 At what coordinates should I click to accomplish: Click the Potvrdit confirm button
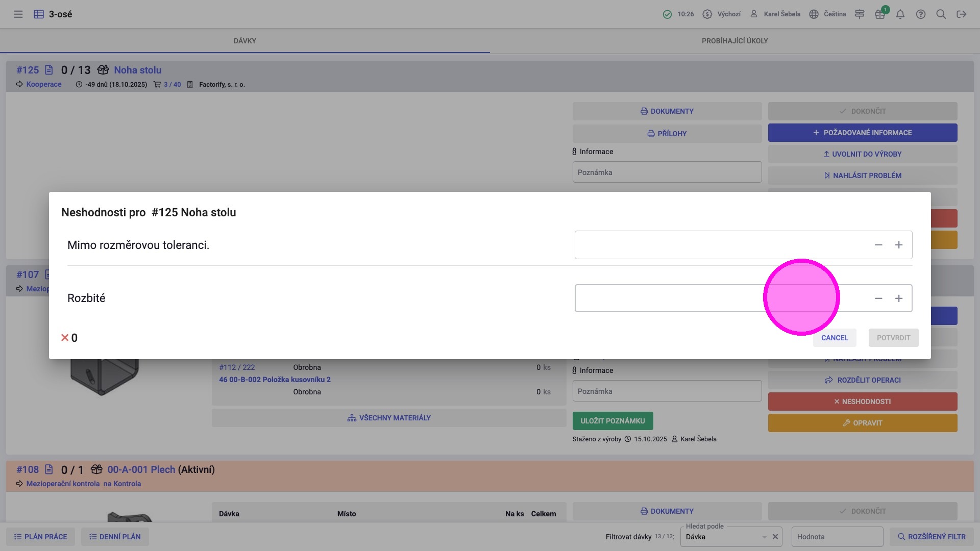point(893,338)
